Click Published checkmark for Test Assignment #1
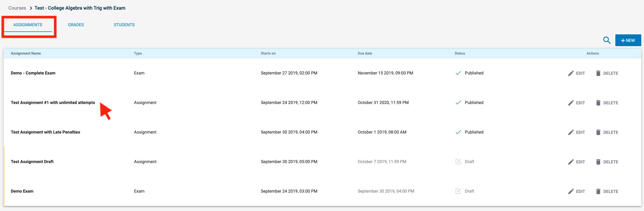The height and width of the screenshot is (211, 644). pyautogui.click(x=458, y=102)
